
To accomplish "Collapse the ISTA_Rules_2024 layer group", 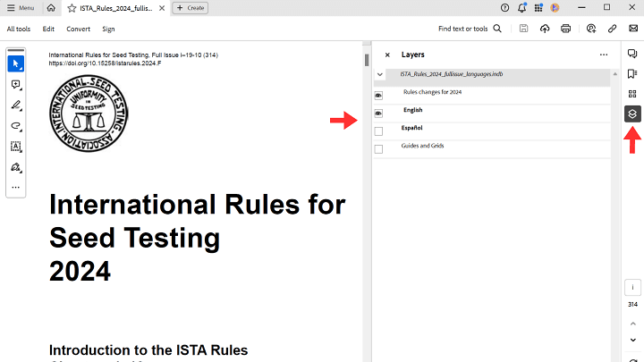I will click(380, 75).
